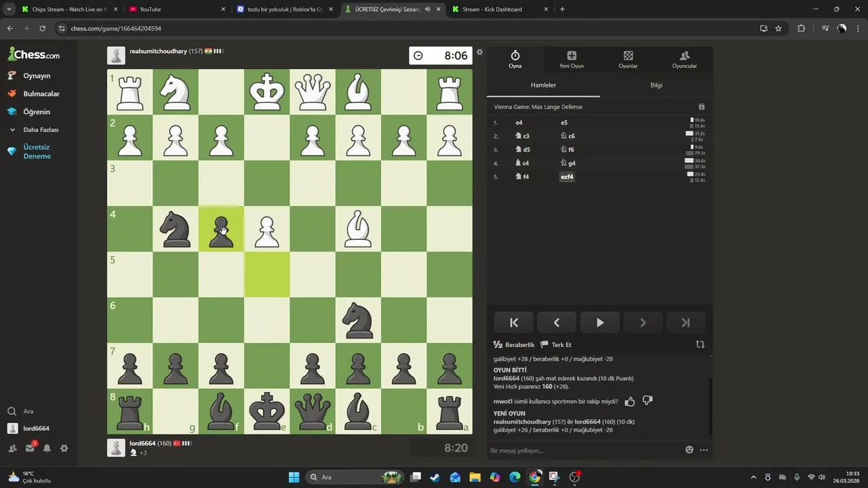Jump to the last move
868x488 pixels.
click(x=686, y=323)
